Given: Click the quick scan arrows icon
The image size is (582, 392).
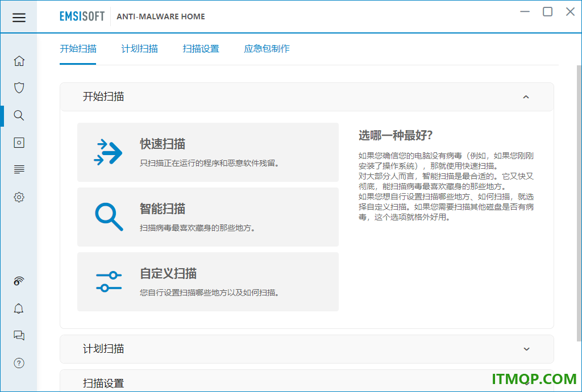Looking at the screenshot, I should click(x=108, y=152).
